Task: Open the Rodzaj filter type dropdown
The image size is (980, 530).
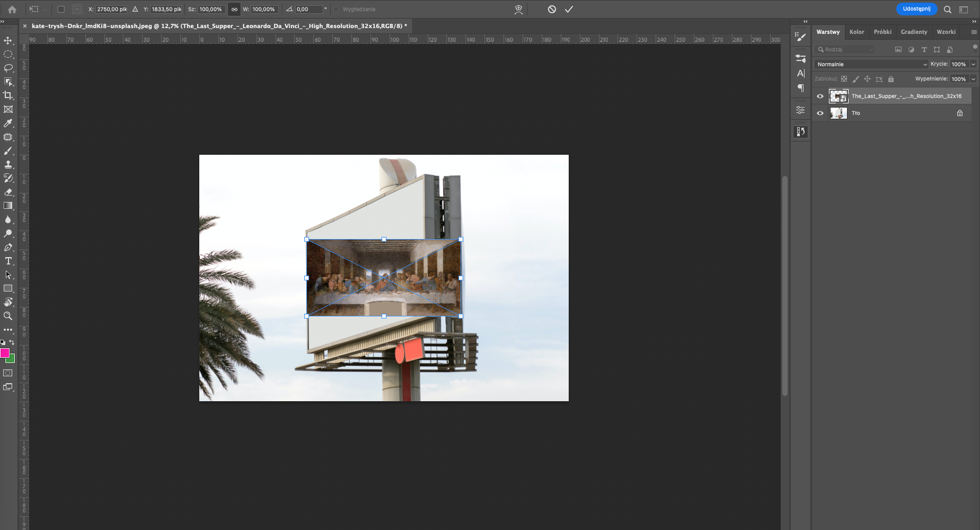Action: (845, 49)
